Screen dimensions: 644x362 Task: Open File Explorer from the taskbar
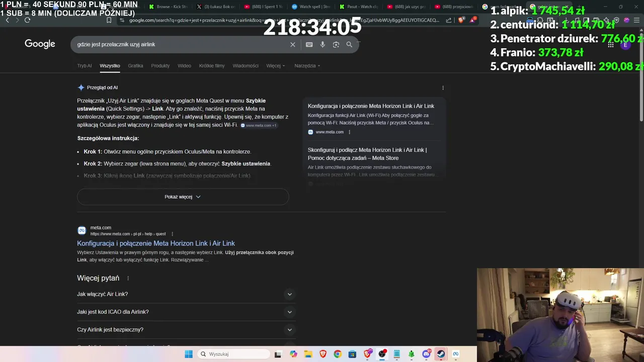(x=308, y=354)
